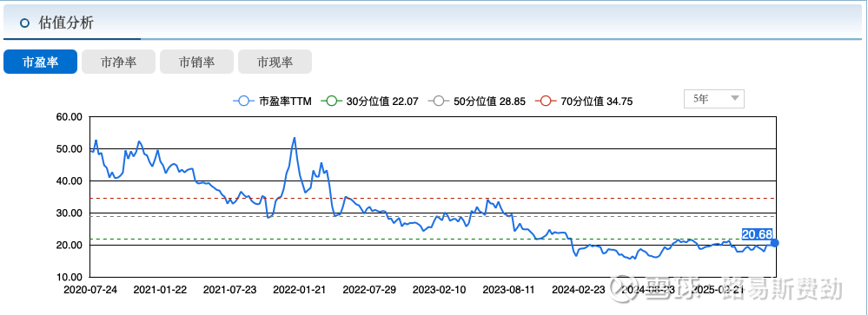
Task: Show the 市现率 tab
Action: click(275, 62)
